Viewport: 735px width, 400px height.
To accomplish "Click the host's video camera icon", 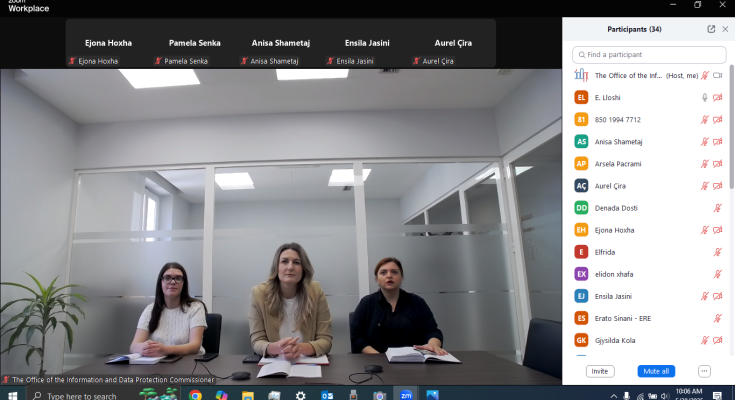I will 717,75.
